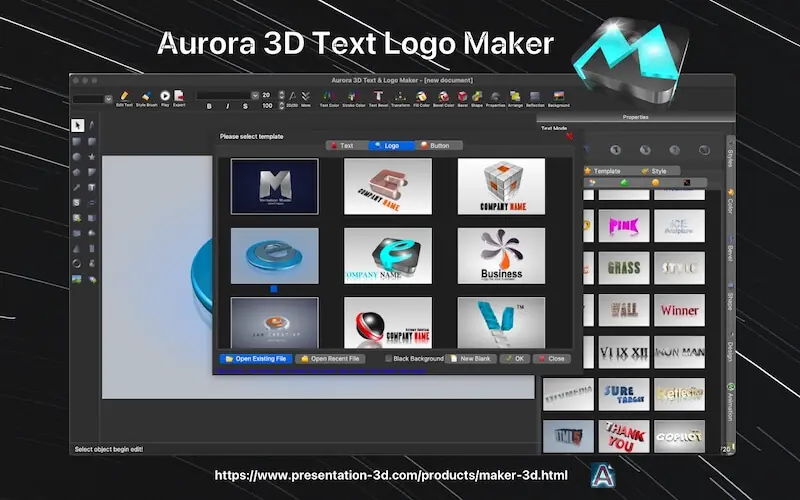Viewport: 800px width, 500px height.
Task: Select the pentagon shape tool
Action: pos(77,172)
